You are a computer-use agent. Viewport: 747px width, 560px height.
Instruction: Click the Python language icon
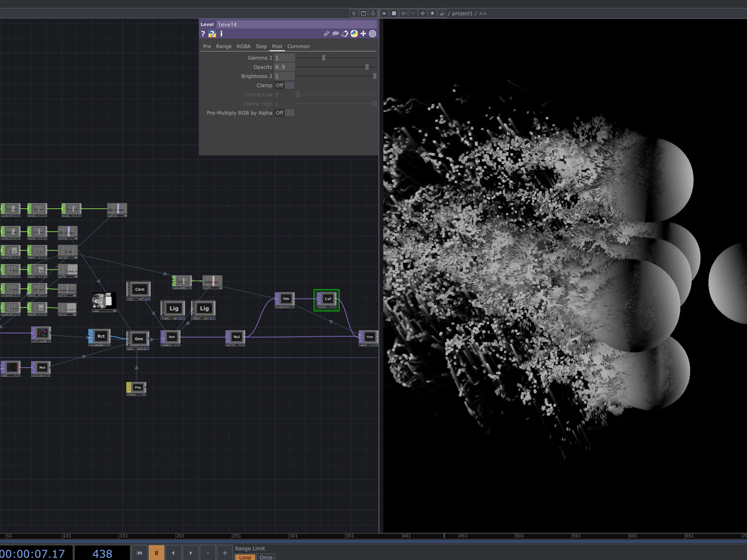tap(354, 34)
